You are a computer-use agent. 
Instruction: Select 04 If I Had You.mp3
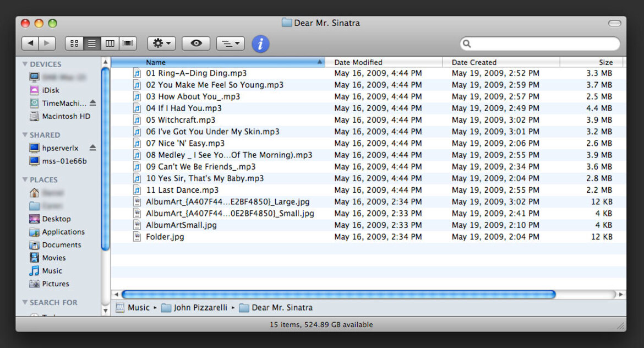pyautogui.click(x=184, y=108)
